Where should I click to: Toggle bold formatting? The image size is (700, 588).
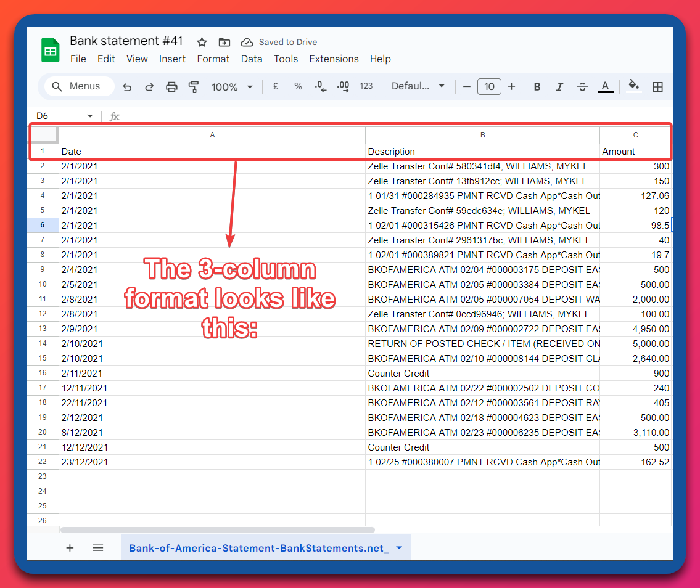pos(537,86)
